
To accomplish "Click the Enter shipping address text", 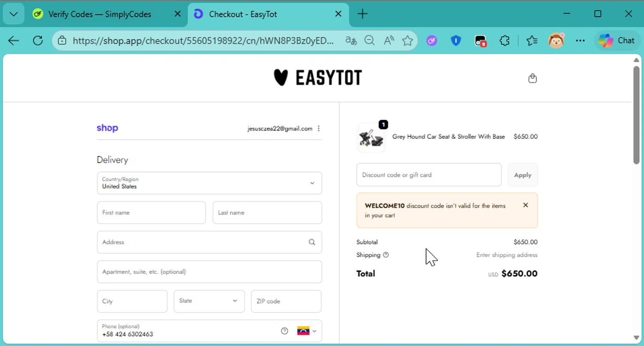I will click(507, 255).
